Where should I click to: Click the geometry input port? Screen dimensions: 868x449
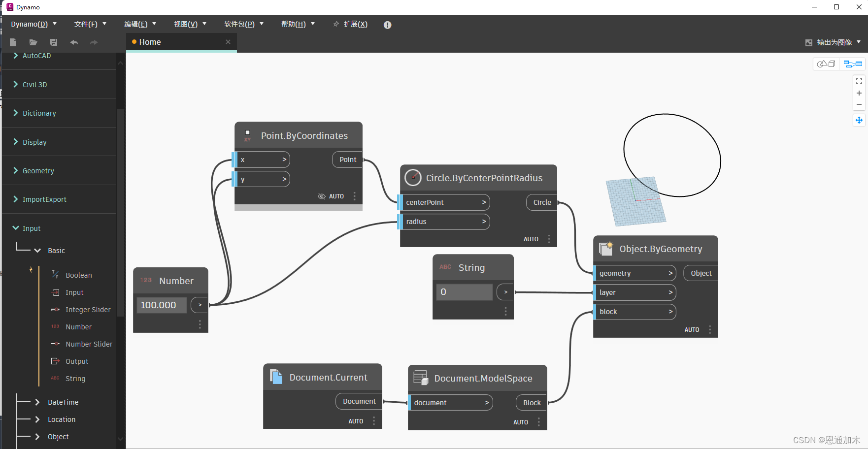(634, 273)
